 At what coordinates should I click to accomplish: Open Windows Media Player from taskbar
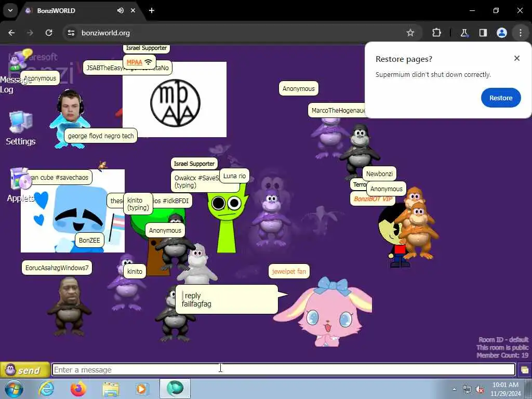141,389
